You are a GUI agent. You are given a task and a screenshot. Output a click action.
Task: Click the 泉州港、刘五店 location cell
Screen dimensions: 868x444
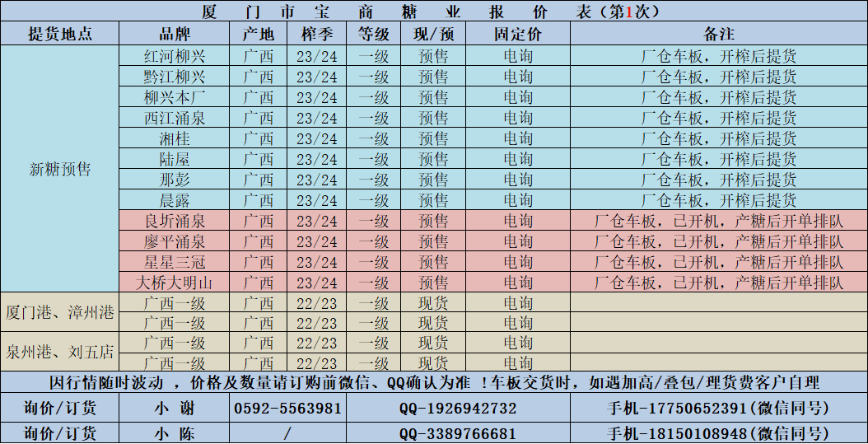pyautogui.click(x=59, y=353)
